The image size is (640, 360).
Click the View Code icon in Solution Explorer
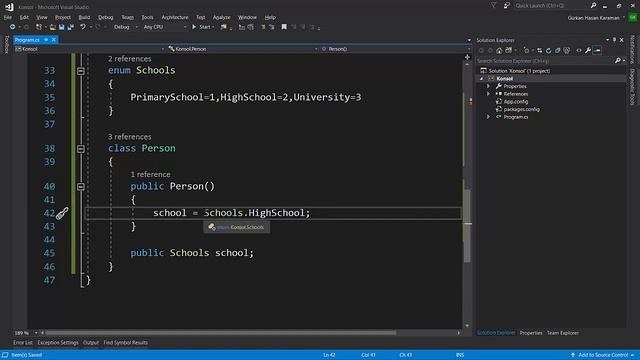(x=579, y=51)
